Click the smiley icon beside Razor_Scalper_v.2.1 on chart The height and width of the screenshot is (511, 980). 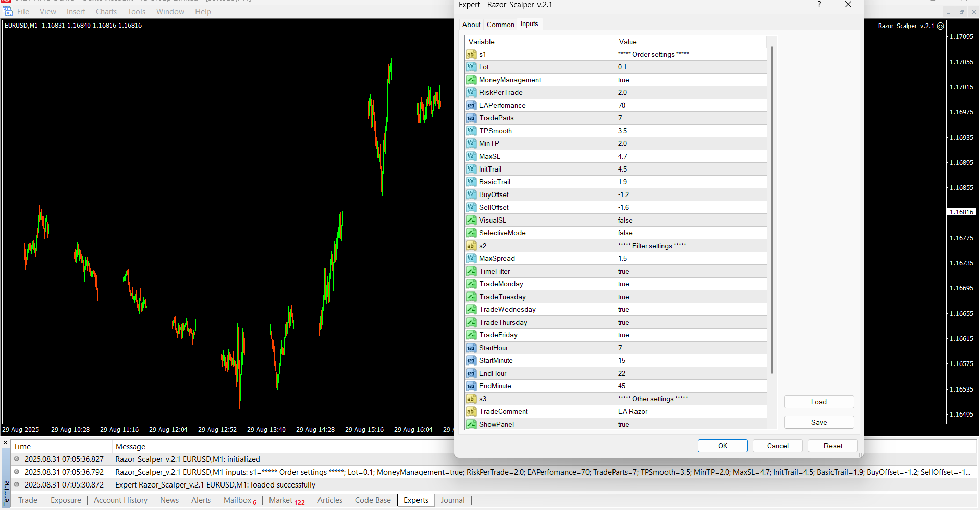[x=940, y=26]
